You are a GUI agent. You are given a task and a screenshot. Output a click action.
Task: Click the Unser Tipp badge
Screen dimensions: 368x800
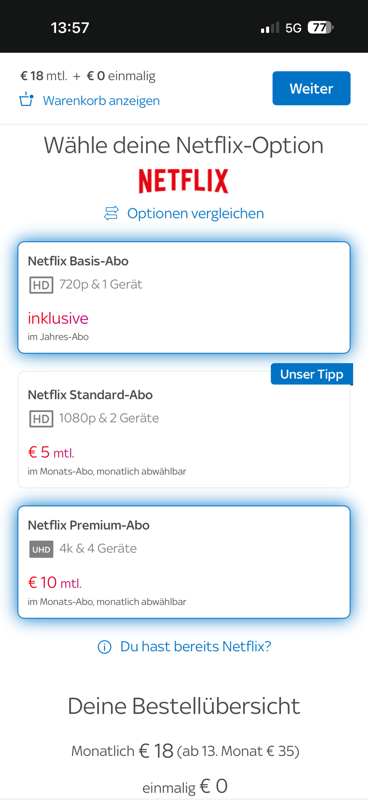(311, 374)
